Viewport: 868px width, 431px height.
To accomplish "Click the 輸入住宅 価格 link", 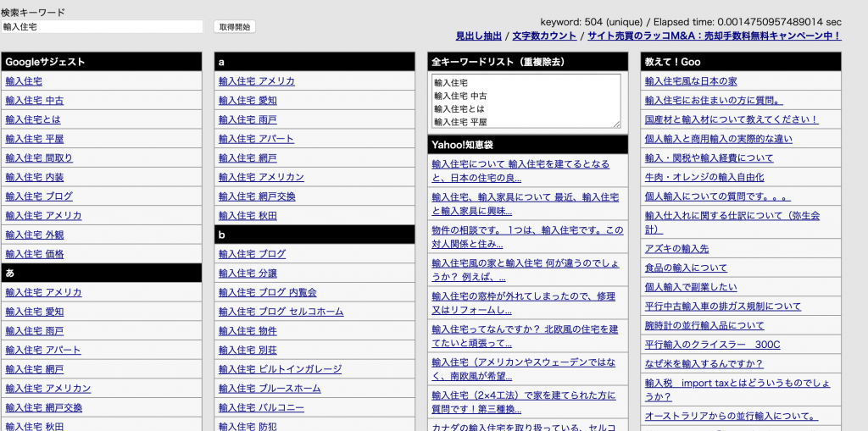I will click(34, 254).
